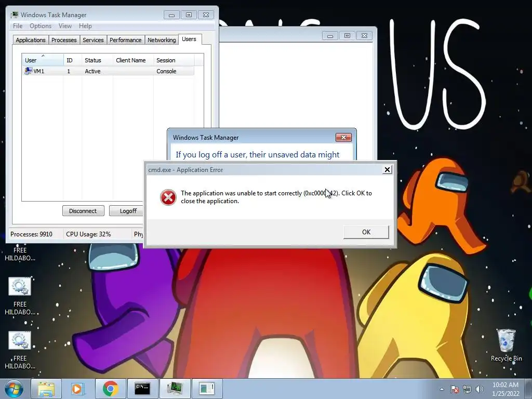Click the Processes: 9910 status entry
This screenshot has height=399, width=532.
[x=32, y=234]
